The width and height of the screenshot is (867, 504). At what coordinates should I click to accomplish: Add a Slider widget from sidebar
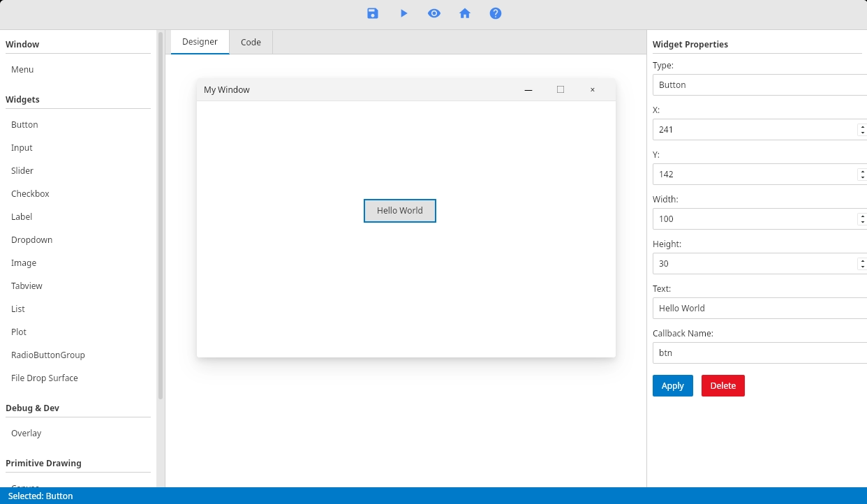pyautogui.click(x=22, y=171)
